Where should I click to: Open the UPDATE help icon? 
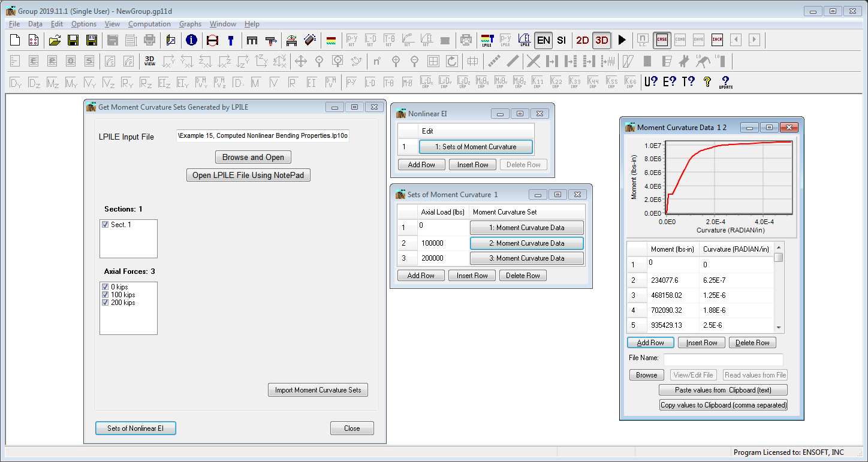click(725, 81)
